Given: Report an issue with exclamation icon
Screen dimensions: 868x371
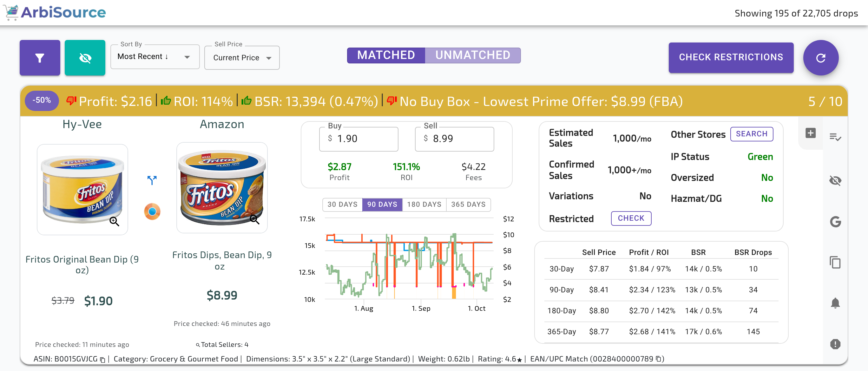Looking at the screenshot, I should click(835, 344).
